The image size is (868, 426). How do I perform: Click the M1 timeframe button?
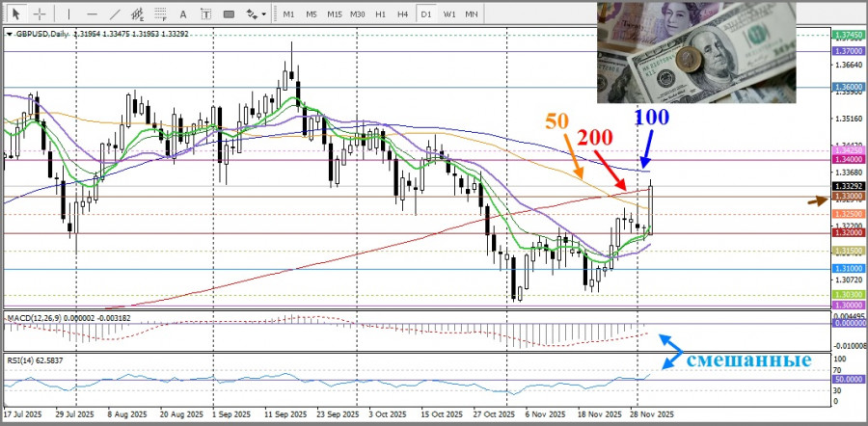click(x=288, y=14)
